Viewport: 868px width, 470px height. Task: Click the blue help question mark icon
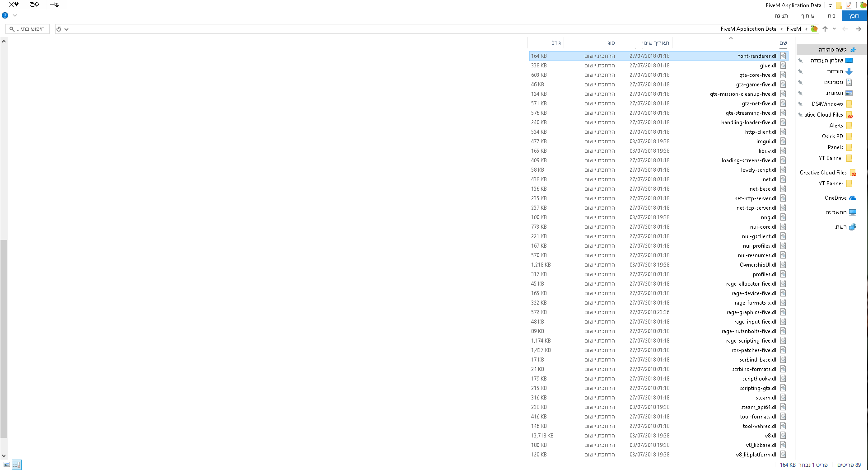tap(5, 15)
